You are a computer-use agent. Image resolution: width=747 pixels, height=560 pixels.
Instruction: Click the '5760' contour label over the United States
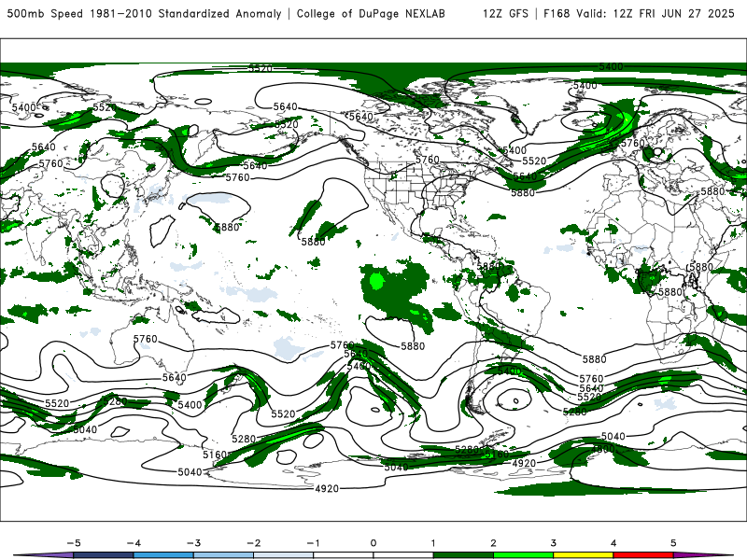pyautogui.click(x=428, y=160)
